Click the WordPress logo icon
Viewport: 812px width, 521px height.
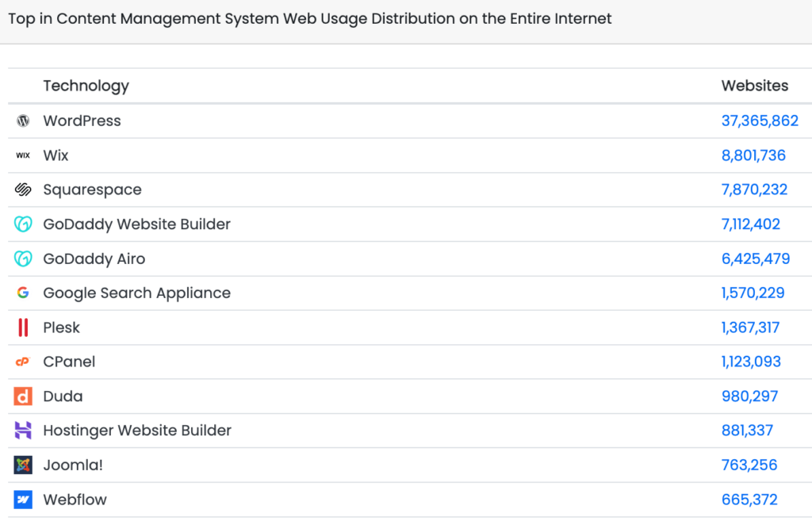[x=23, y=121]
